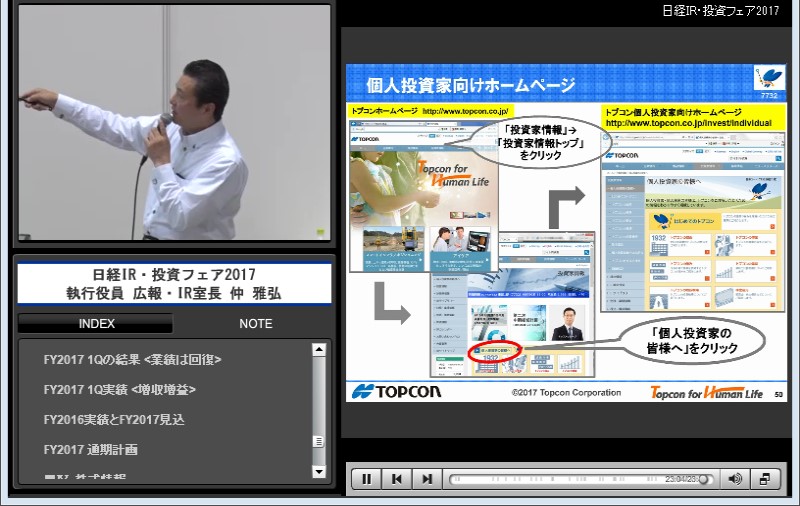Mute the audio with speaker icon

tap(735, 479)
